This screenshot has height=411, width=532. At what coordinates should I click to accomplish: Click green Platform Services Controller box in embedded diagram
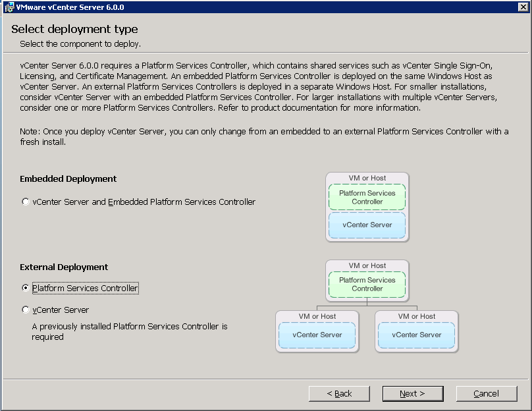(367, 198)
